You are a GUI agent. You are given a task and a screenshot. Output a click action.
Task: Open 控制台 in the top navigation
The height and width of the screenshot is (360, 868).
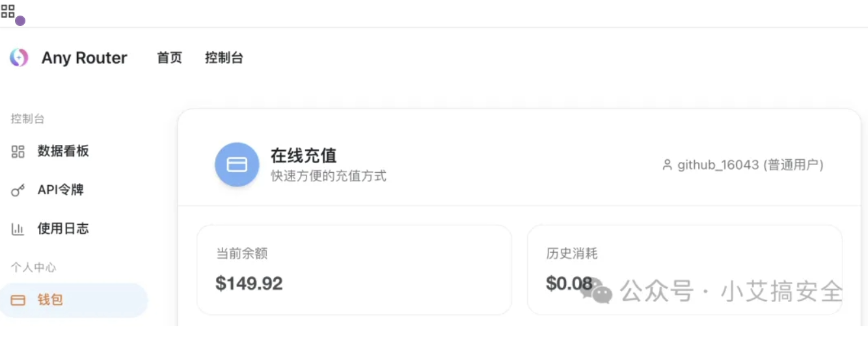point(224,58)
